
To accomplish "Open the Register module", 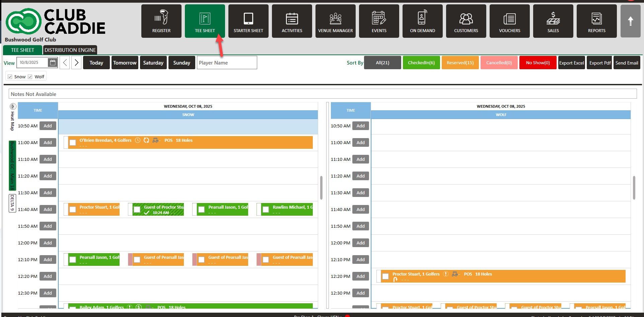I will click(161, 21).
